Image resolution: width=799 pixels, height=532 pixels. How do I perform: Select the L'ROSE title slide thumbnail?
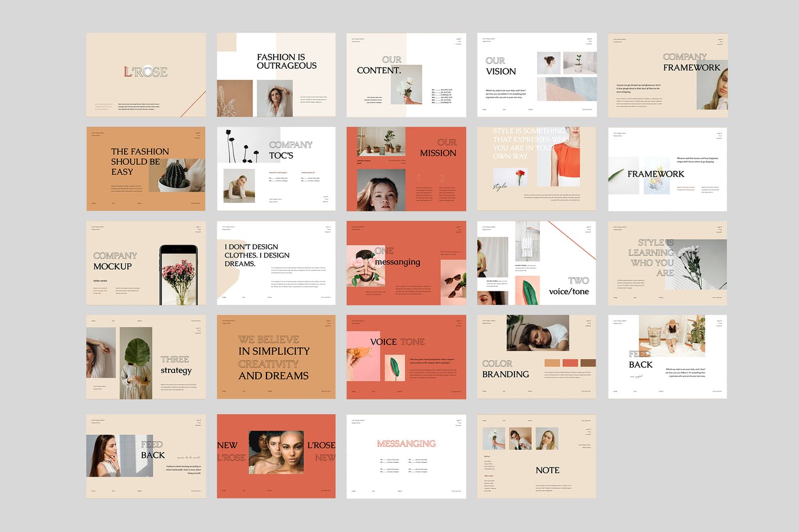tap(146, 75)
